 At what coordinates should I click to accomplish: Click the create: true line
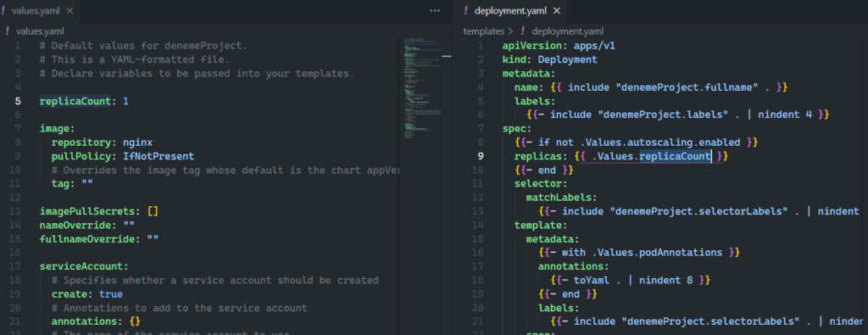click(x=87, y=294)
